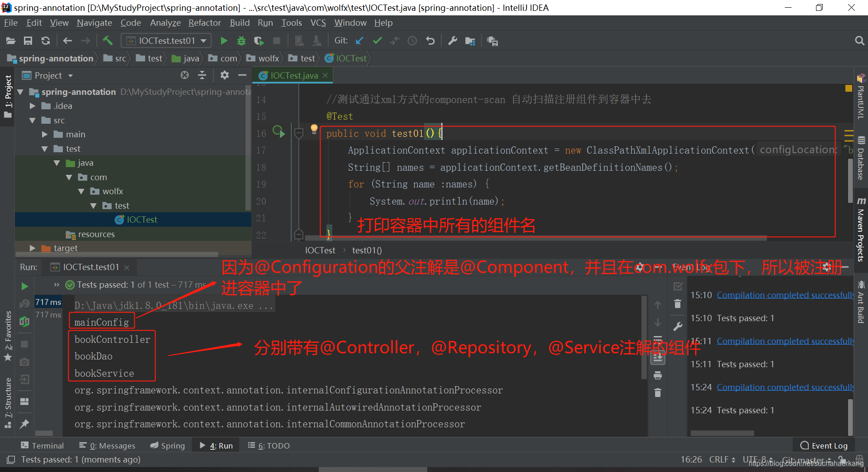Click the locate target icon in Project panel
This screenshot has height=472, width=868.
[x=184, y=75]
